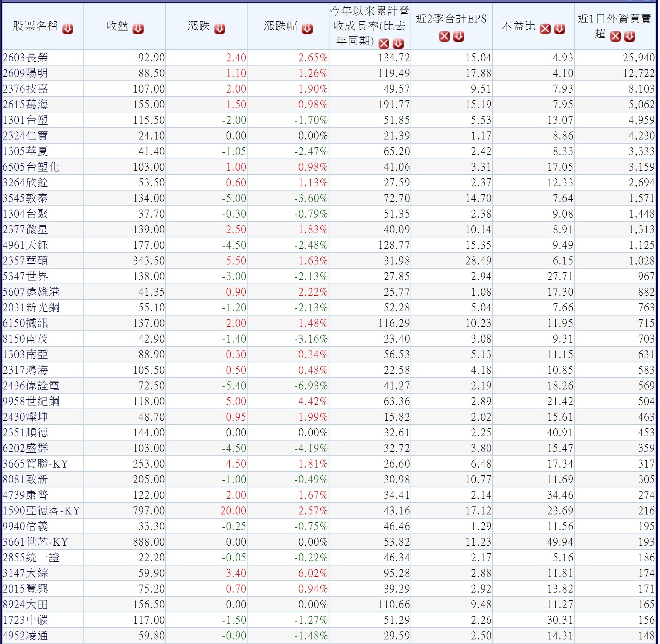Image resolution: width=660 pixels, height=644 pixels.
Task: Open stock link 1590亞德客-KY
Action: click(41, 511)
